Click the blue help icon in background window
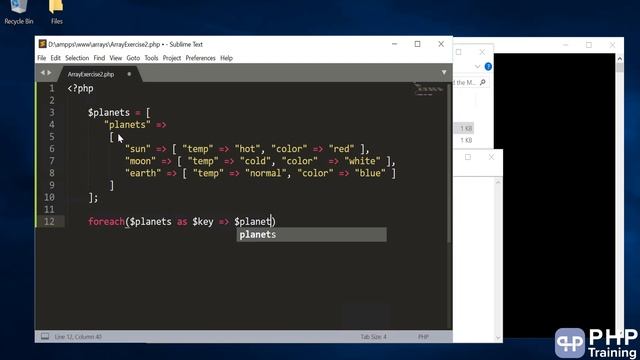The image size is (640, 360). click(x=488, y=67)
